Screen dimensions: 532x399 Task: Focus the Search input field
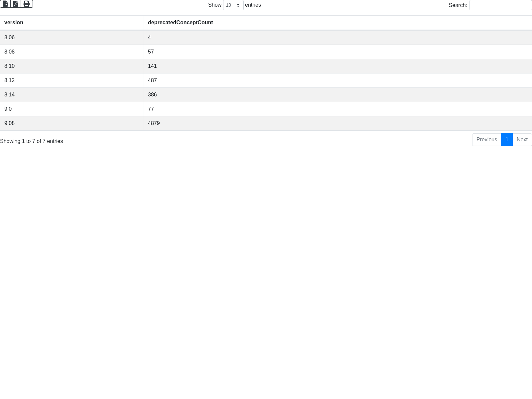click(x=500, y=5)
